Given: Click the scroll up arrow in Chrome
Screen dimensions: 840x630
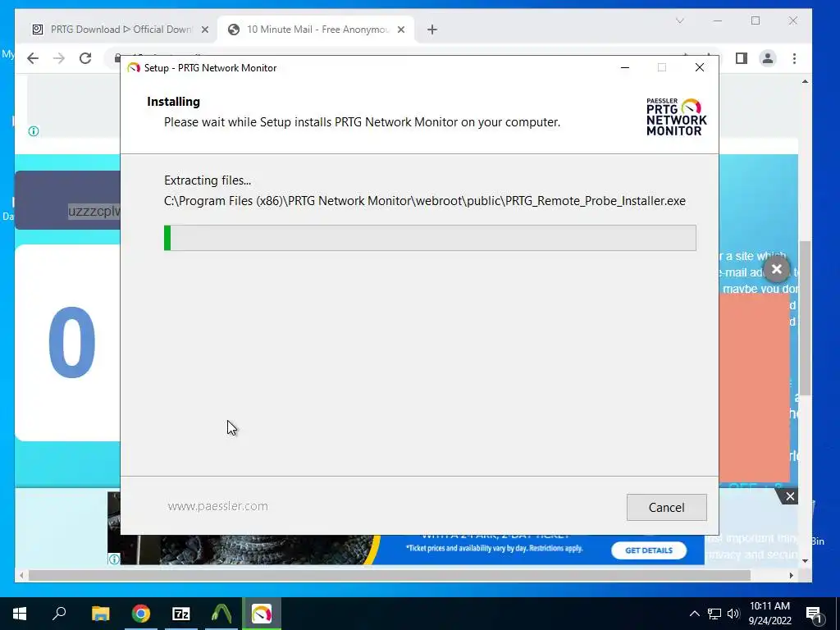Looking at the screenshot, I should 805,81.
